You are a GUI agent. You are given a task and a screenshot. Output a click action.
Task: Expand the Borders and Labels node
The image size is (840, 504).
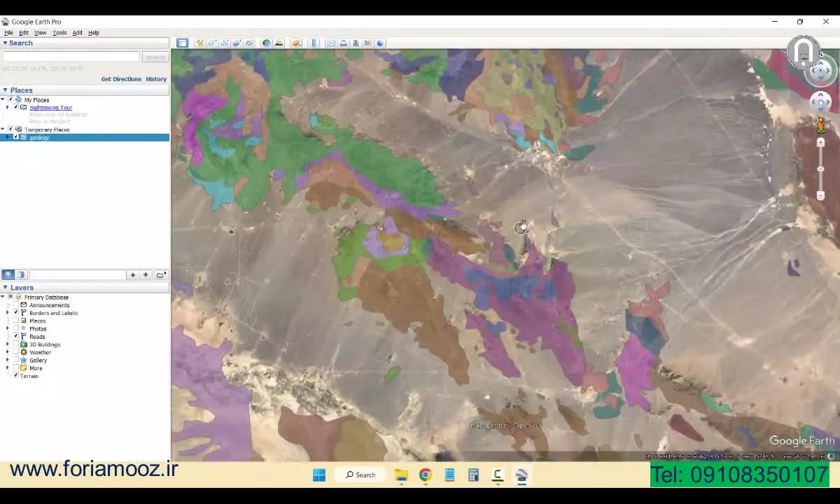click(x=8, y=313)
